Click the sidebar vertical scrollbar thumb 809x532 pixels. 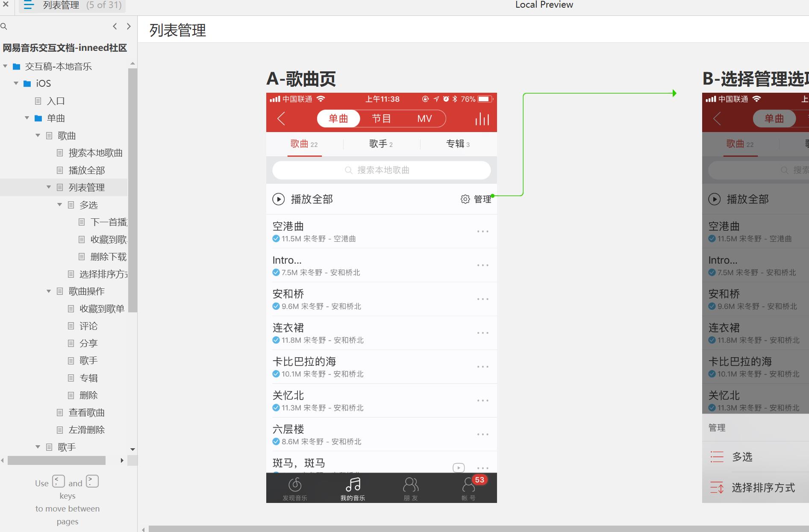(x=133, y=190)
